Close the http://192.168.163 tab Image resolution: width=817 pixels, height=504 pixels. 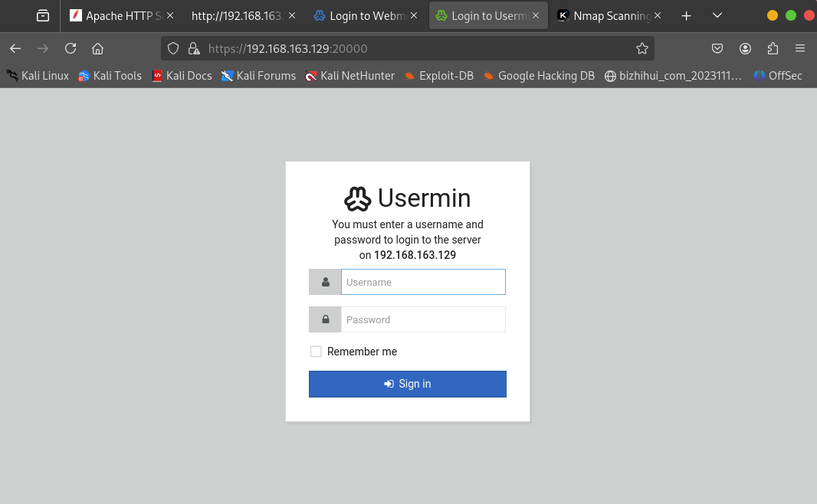pos(292,15)
